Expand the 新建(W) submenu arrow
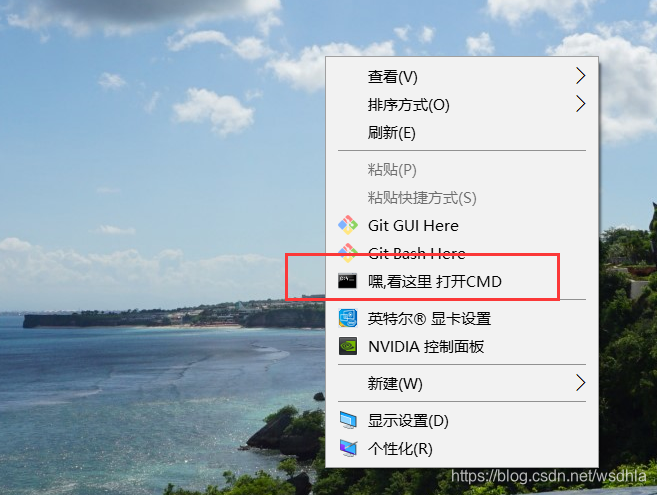Screen dimensions: 657x495 pos(580,383)
